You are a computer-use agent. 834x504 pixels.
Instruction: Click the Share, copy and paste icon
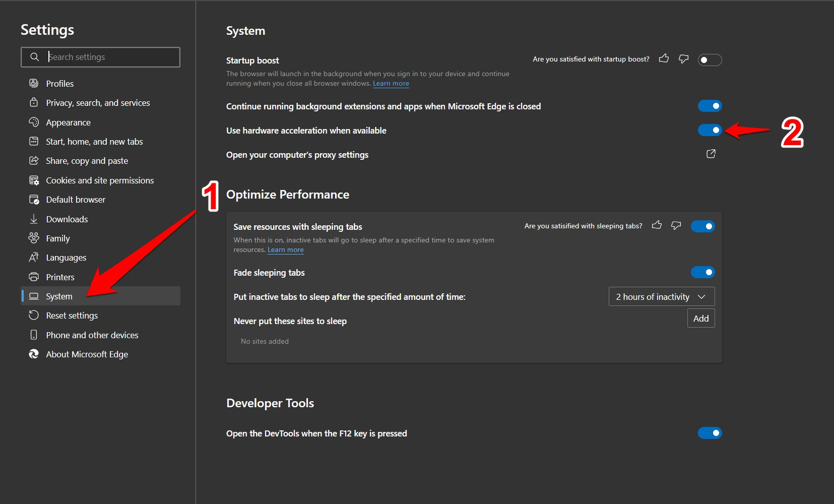click(x=34, y=160)
